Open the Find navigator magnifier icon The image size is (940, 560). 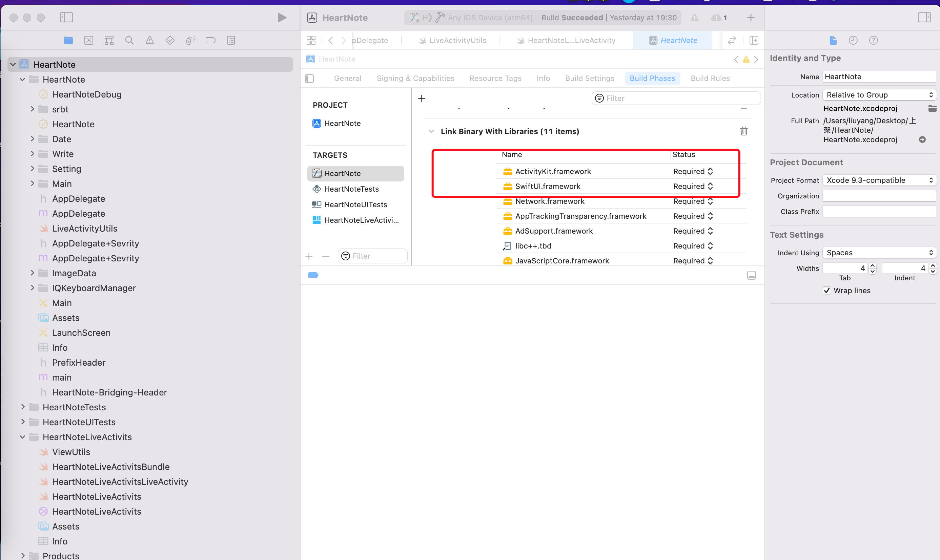129,40
